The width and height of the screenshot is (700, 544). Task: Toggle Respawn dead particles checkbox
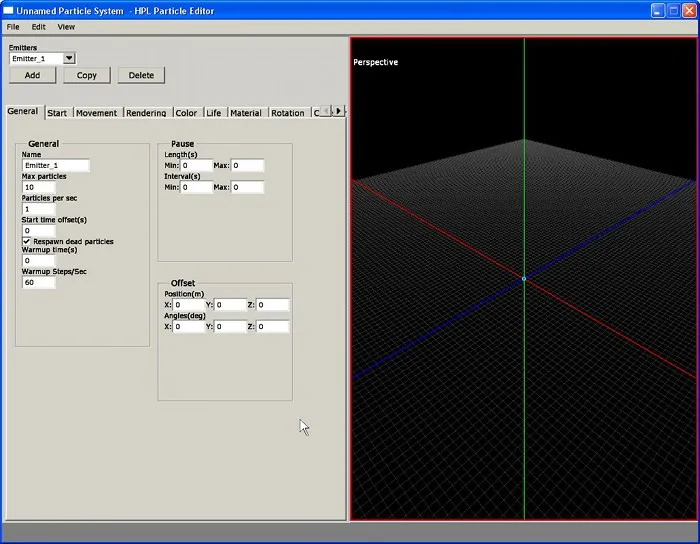[x=27, y=242]
